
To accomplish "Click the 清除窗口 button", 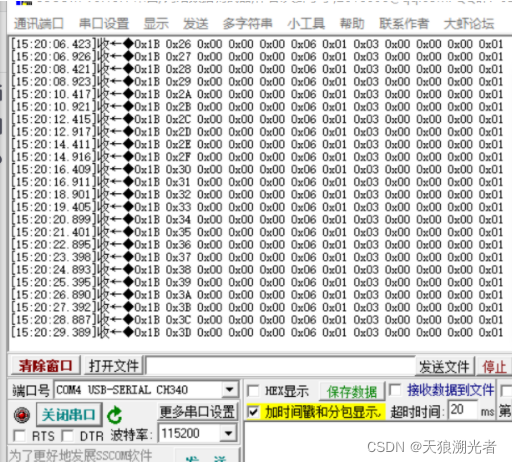I will 46,366.
